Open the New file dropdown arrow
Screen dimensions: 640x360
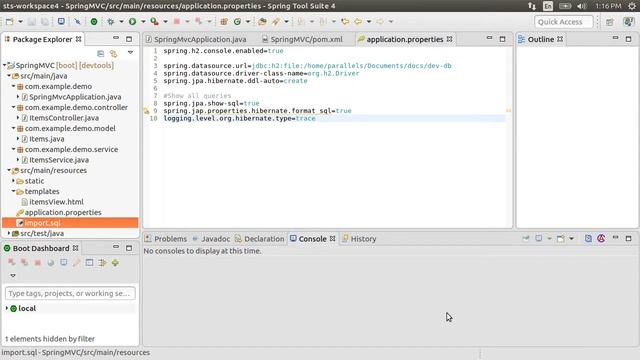click(20, 22)
